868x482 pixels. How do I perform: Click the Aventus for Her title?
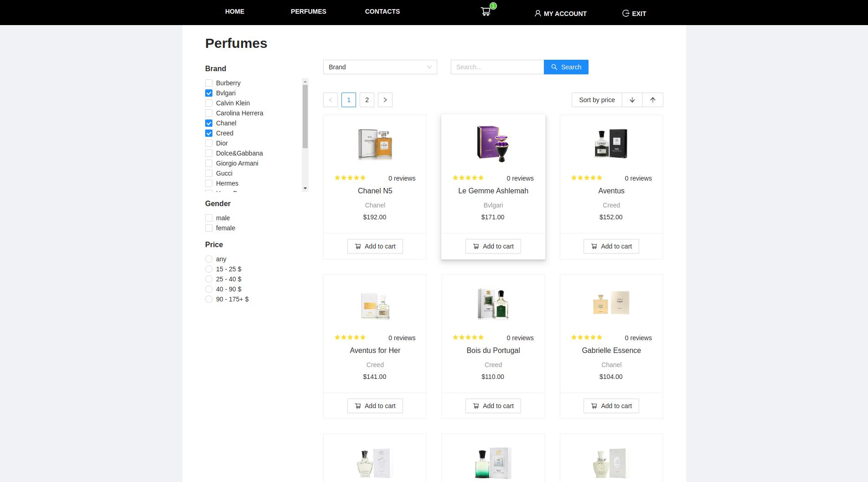(x=375, y=351)
